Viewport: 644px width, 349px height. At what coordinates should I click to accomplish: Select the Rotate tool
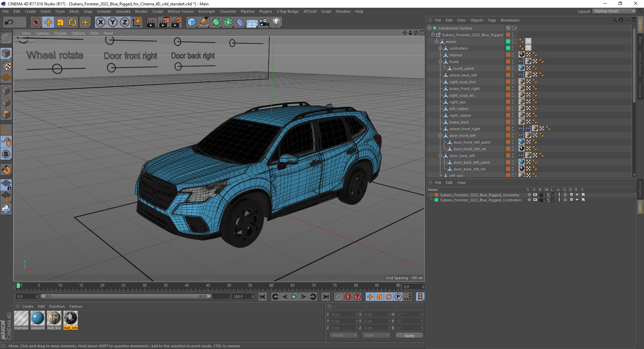[72, 22]
